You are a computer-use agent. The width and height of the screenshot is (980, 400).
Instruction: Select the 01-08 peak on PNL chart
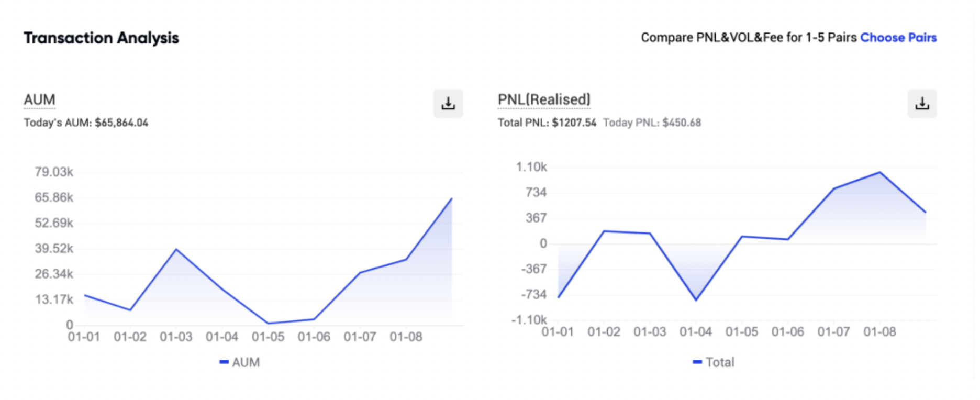[x=880, y=172]
